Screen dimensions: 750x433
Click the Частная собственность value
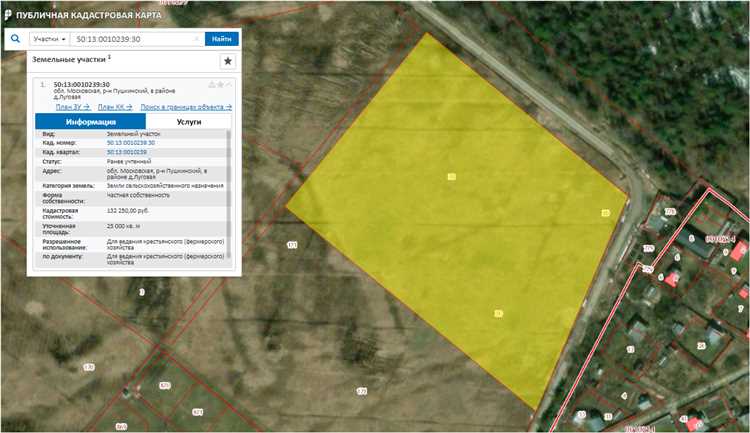point(138,195)
